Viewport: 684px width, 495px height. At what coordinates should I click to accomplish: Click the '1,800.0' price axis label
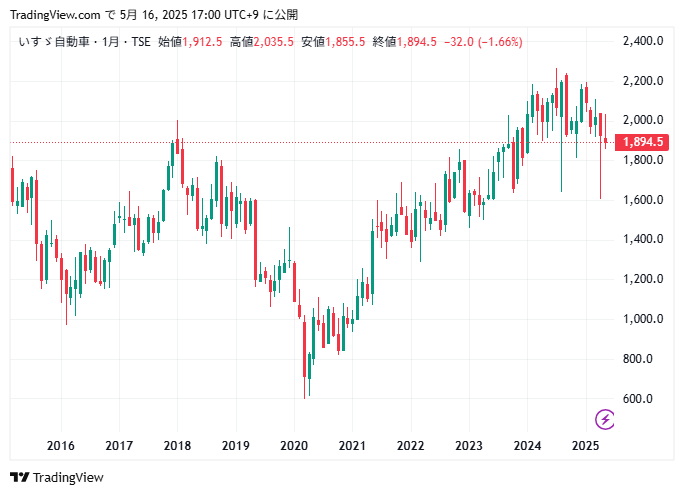pyautogui.click(x=643, y=160)
